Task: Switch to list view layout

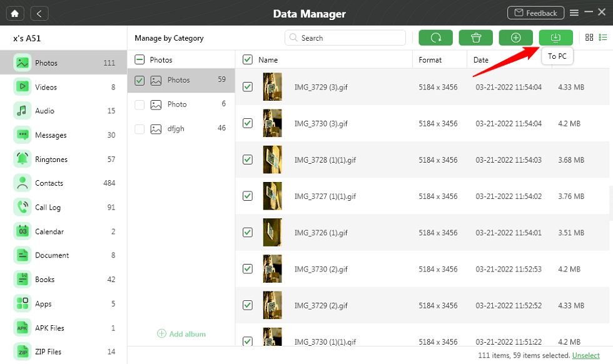Action: tap(603, 38)
